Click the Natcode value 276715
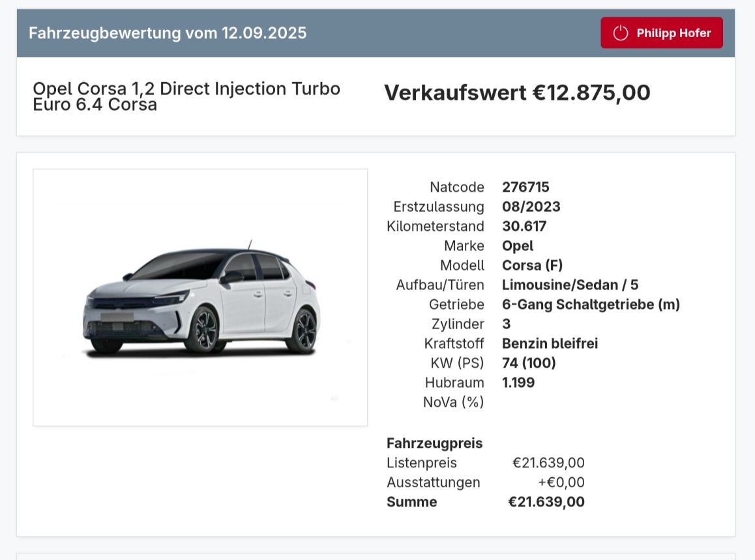The width and height of the screenshot is (755, 560). point(526,187)
